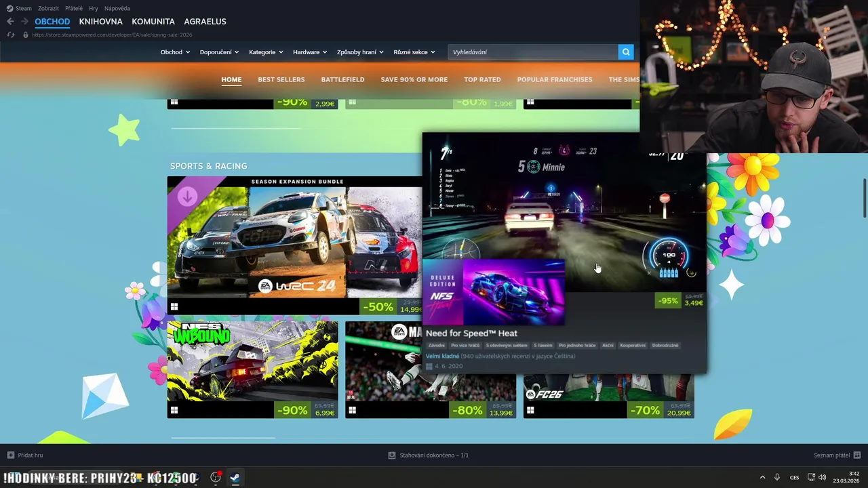Click the Akční tag in the popup
This screenshot has width=868, height=488.
point(608,346)
